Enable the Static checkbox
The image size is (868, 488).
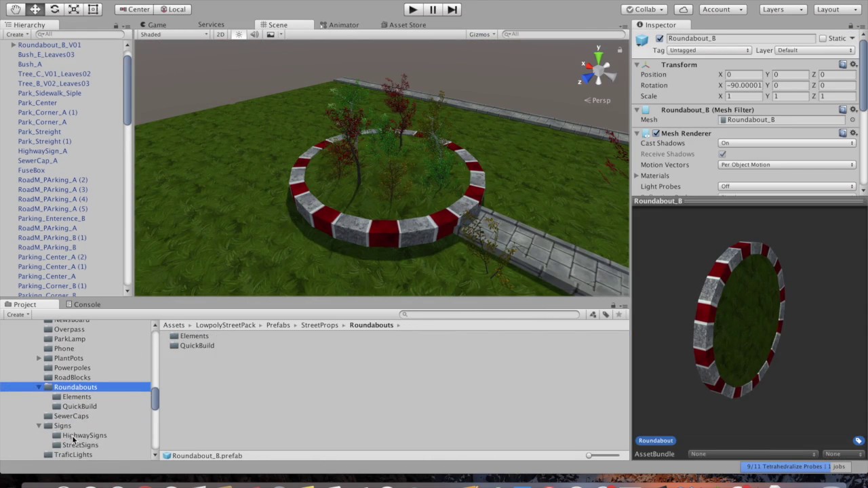pyautogui.click(x=823, y=39)
